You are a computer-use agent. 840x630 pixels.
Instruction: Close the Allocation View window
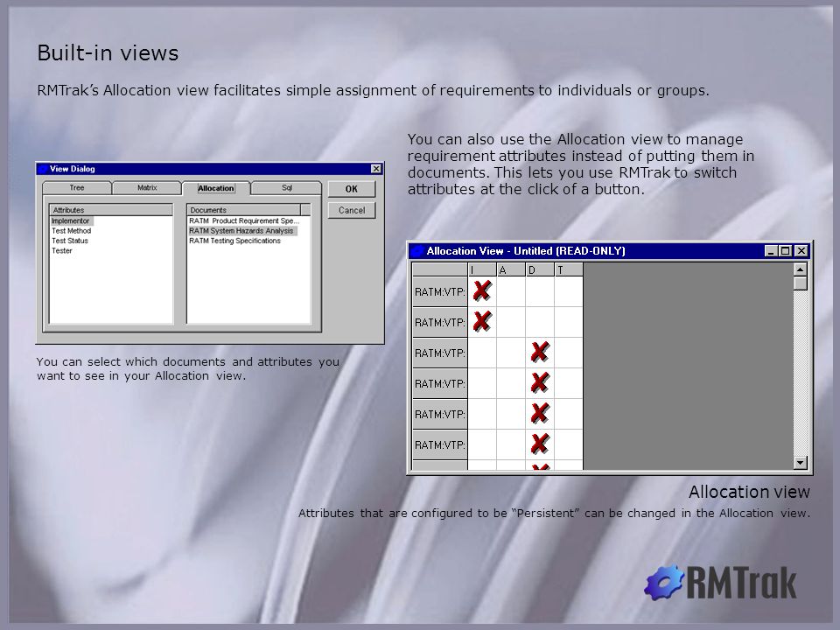[801, 251]
